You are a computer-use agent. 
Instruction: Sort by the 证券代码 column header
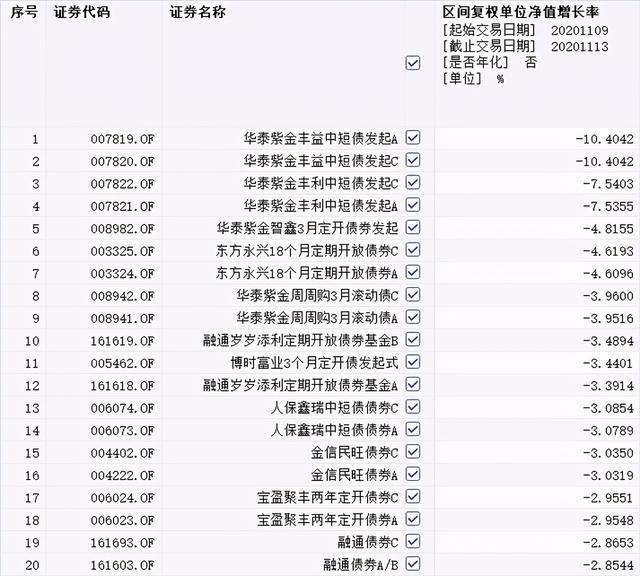pyautogui.click(x=82, y=13)
